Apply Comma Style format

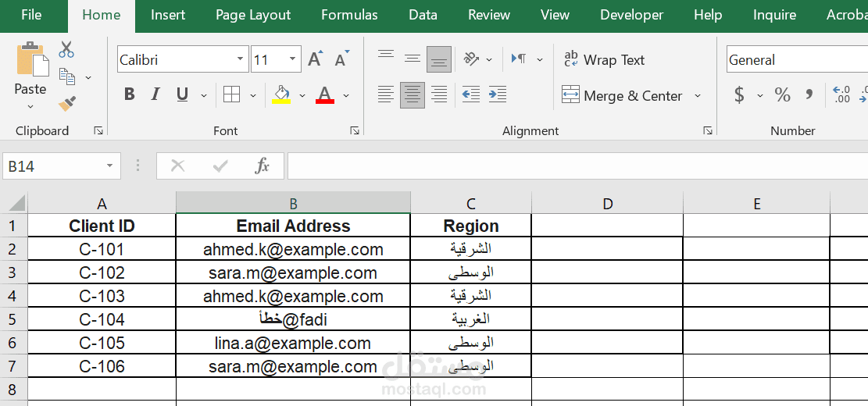click(809, 95)
